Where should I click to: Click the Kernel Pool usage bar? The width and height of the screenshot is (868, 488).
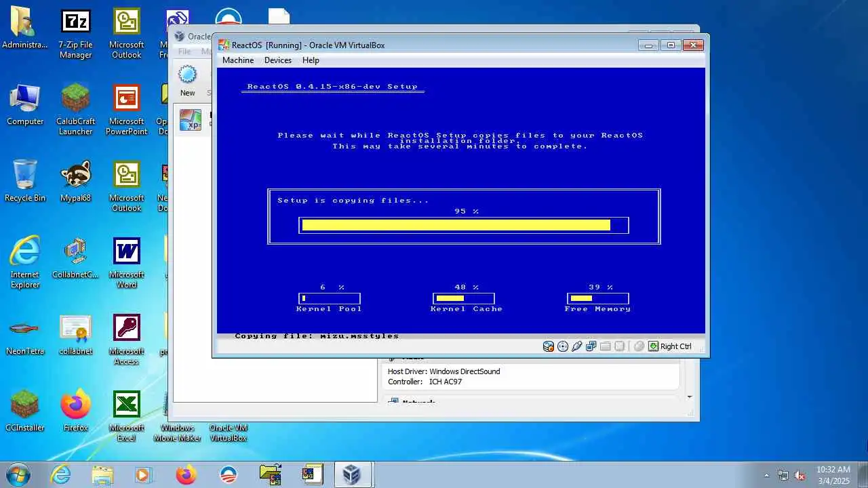(330, 298)
